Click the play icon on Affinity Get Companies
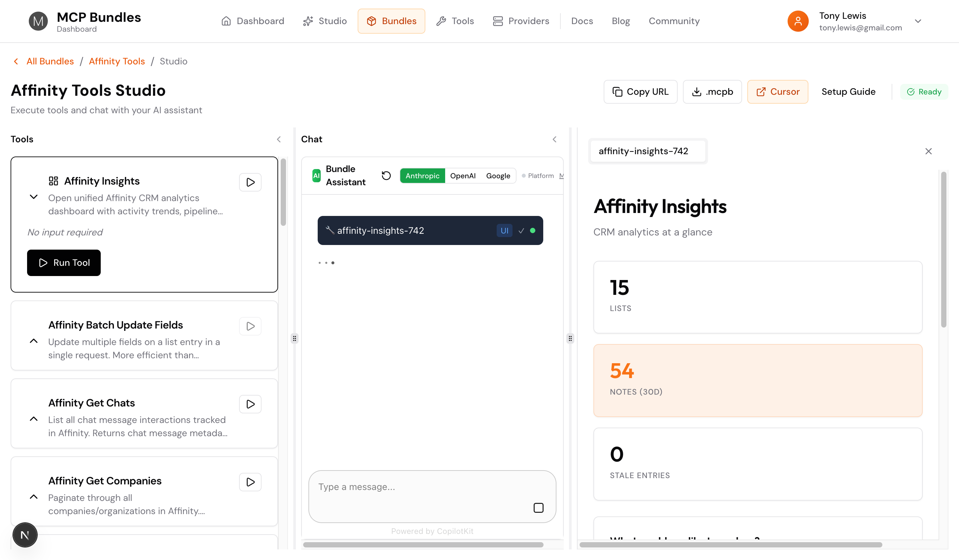Viewport: 959px width, 560px height. (250, 482)
